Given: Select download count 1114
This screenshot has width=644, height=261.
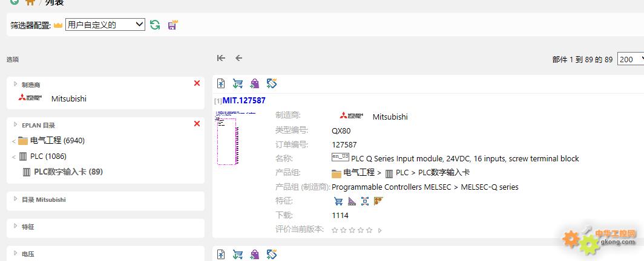Looking at the screenshot, I should [x=340, y=216].
